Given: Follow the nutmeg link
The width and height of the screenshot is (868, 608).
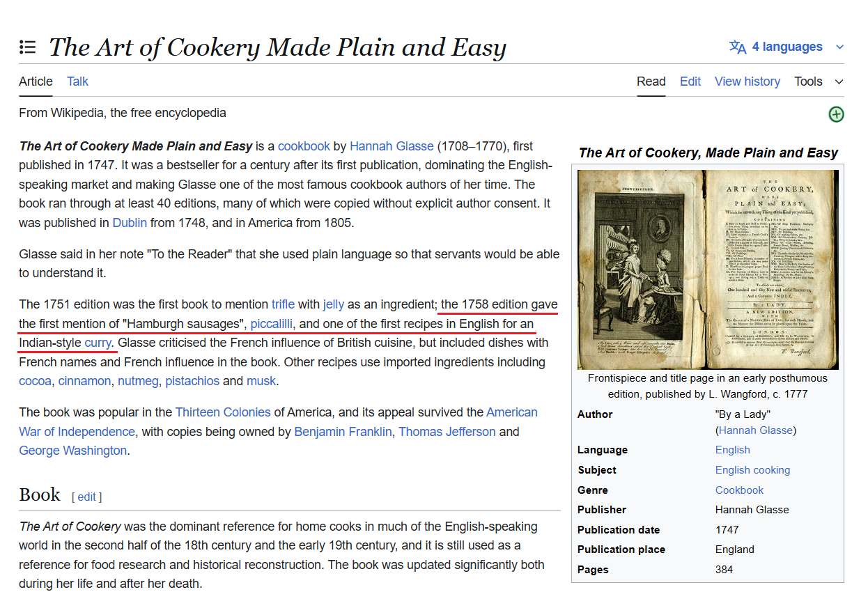Looking at the screenshot, I should 139,381.
